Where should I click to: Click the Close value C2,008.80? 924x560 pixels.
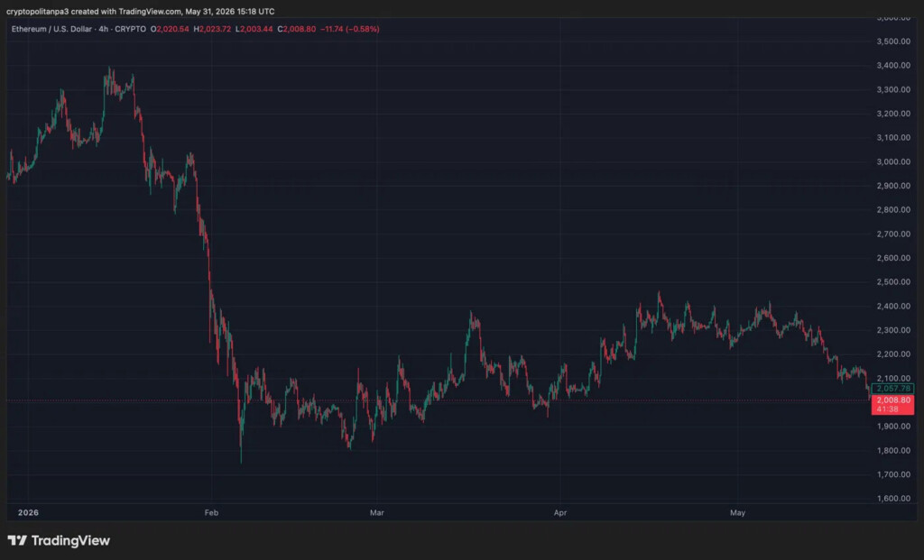coord(296,29)
